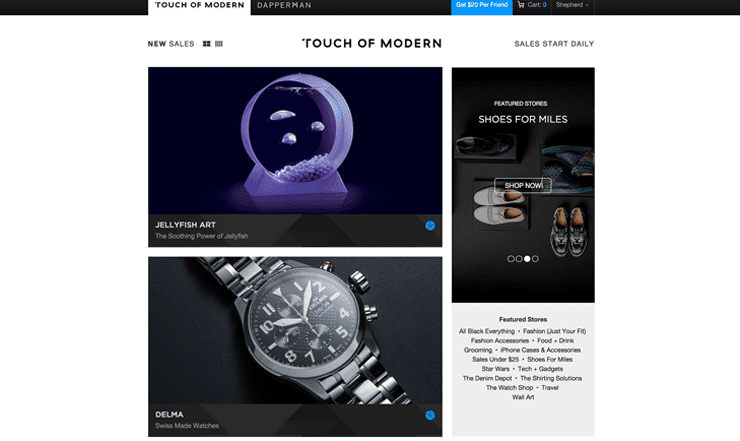Select the second carousel dot
This screenshot has height=441, width=740.
[x=519, y=259]
